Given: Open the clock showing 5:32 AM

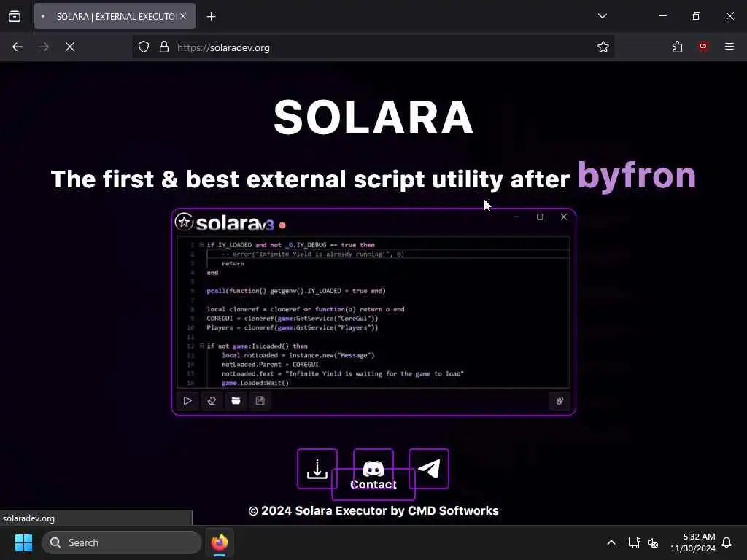Looking at the screenshot, I should [x=693, y=542].
